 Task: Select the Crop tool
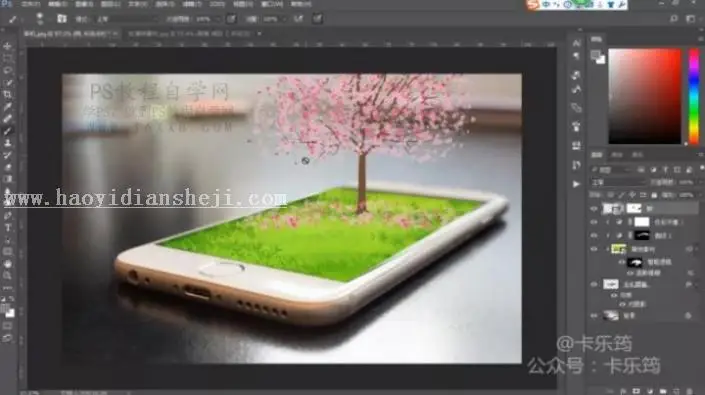8,95
